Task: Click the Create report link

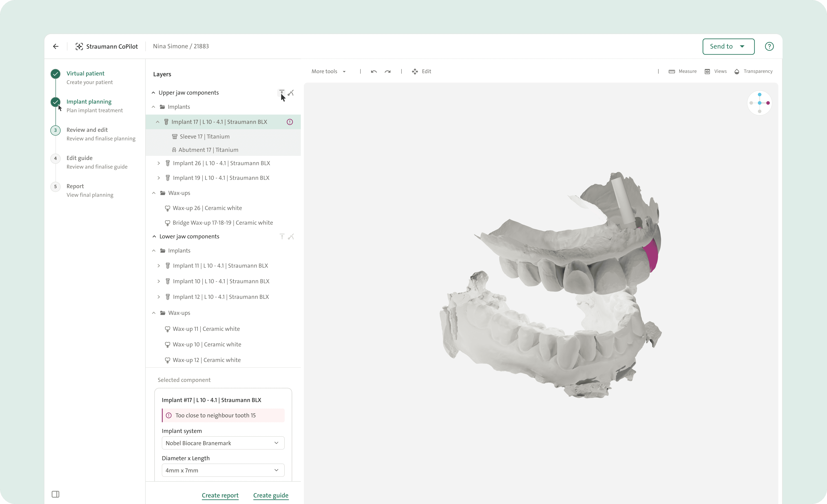Action: pos(220,495)
